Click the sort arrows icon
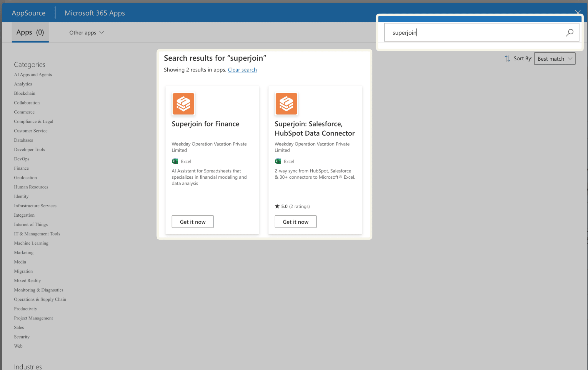 click(507, 59)
